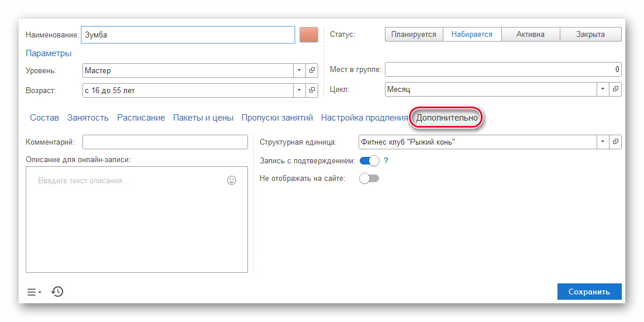Image resolution: width=644 pixels, height=322 pixels.
Task: Click the Сохранить button
Action: [x=590, y=292]
